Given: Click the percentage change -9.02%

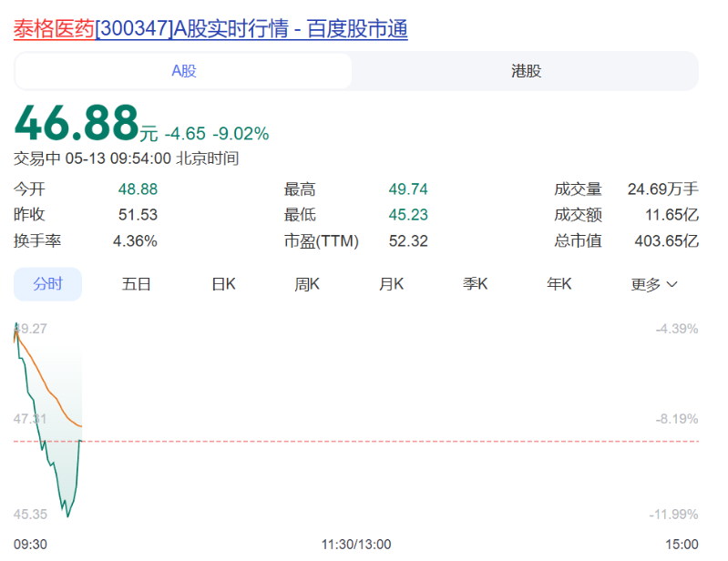Looking at the screenshot, I should click(241, 134).
